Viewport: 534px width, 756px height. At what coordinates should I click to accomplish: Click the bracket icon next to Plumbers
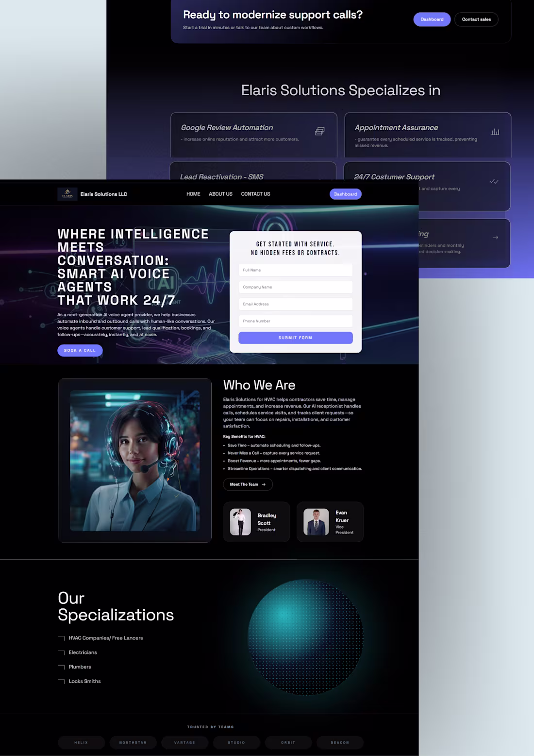tap(62, 667)
